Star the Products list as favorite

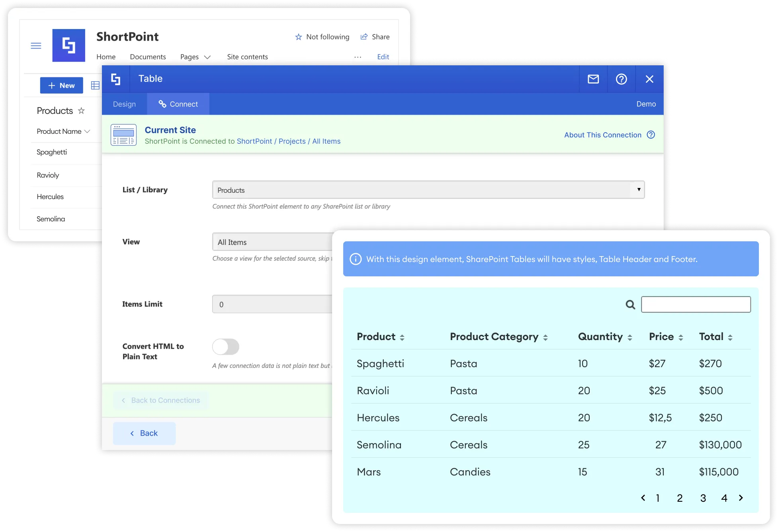(82, 111)
